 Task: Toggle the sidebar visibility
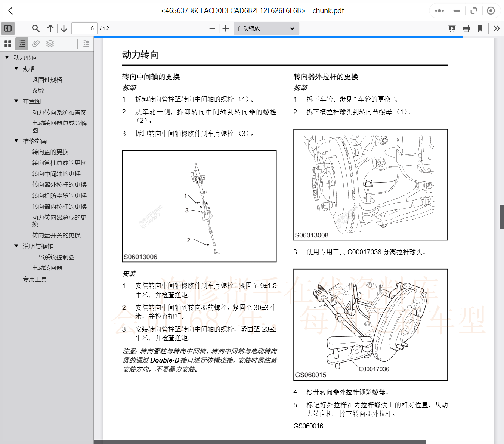(8, 28)
